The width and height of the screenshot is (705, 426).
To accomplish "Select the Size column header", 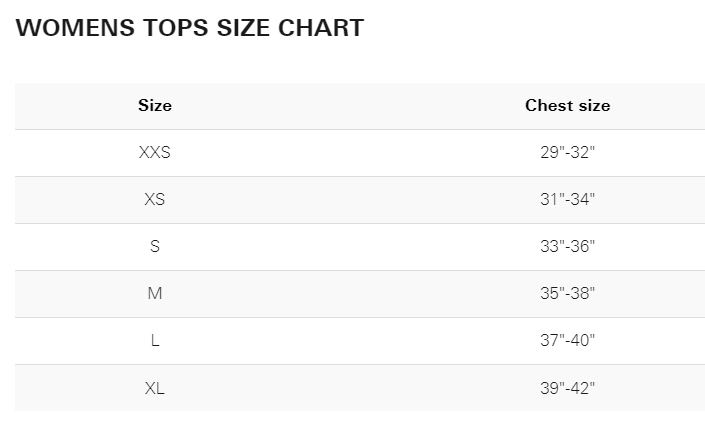I will (x=155, y=105).
